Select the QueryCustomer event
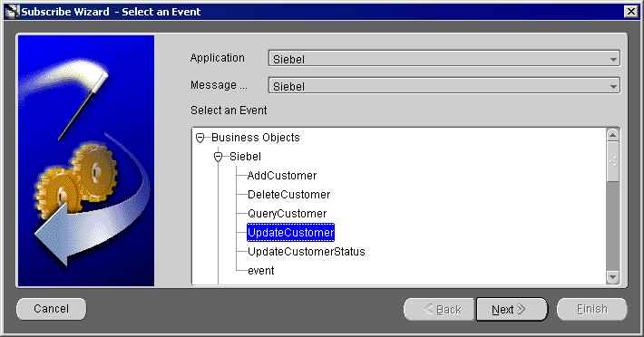The height and width of the screenshot is (337, 644). 288,214
